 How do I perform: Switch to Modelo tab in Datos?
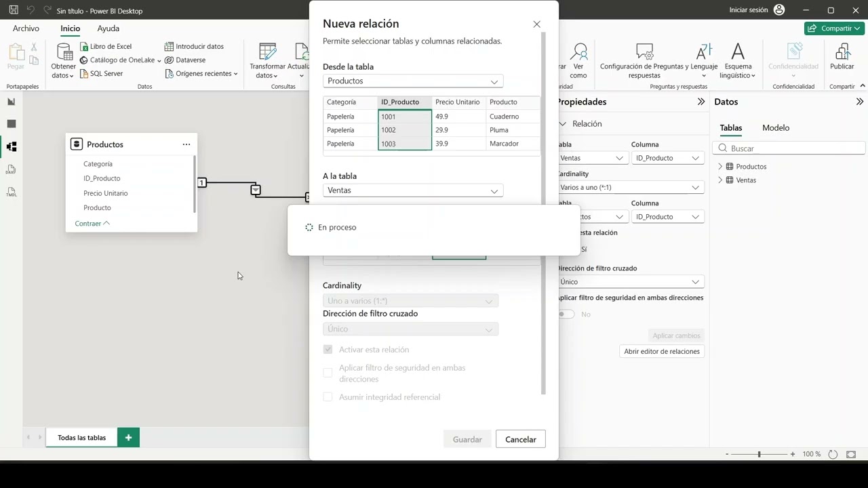point(775,127)
